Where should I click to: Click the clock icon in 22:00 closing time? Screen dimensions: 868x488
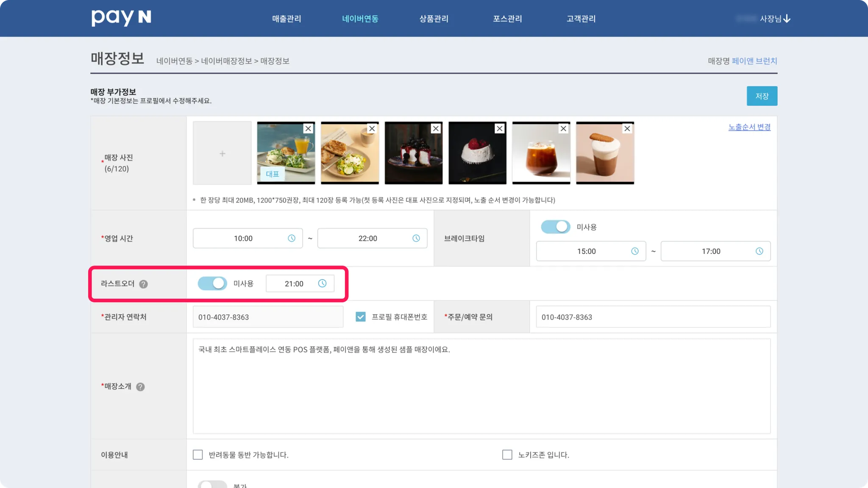tap(416, 238)
